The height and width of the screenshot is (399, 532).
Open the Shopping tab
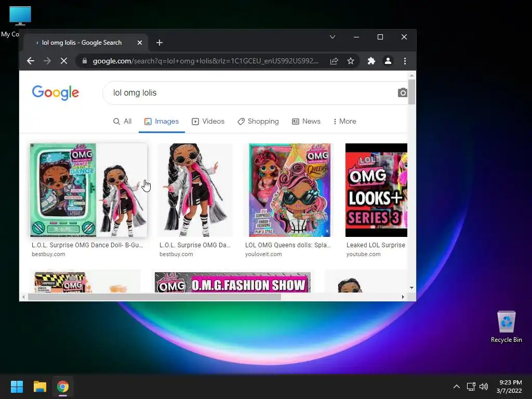click(x=258, y=122)
